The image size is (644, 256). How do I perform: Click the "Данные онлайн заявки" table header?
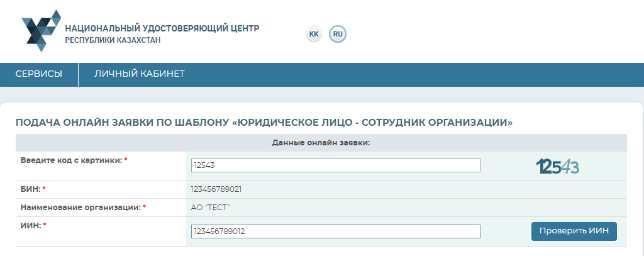click(x=321, y=143)
